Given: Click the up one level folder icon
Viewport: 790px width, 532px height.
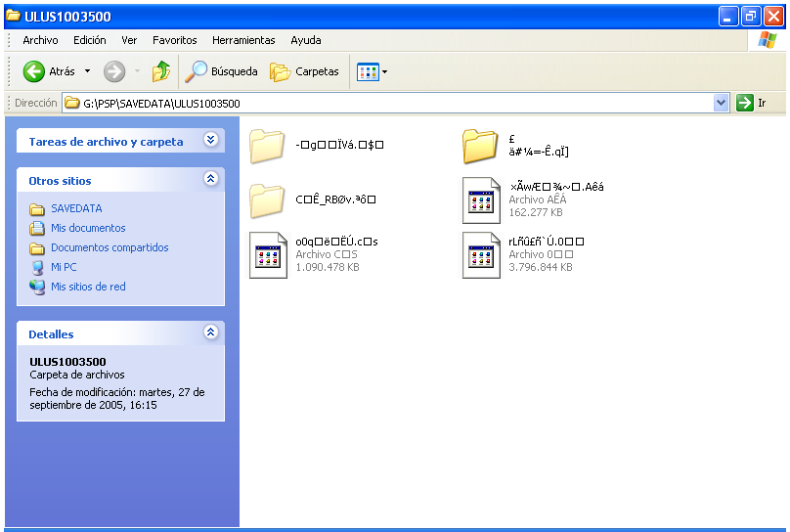Looking at the screenshot, I should [x=161, y=71].
